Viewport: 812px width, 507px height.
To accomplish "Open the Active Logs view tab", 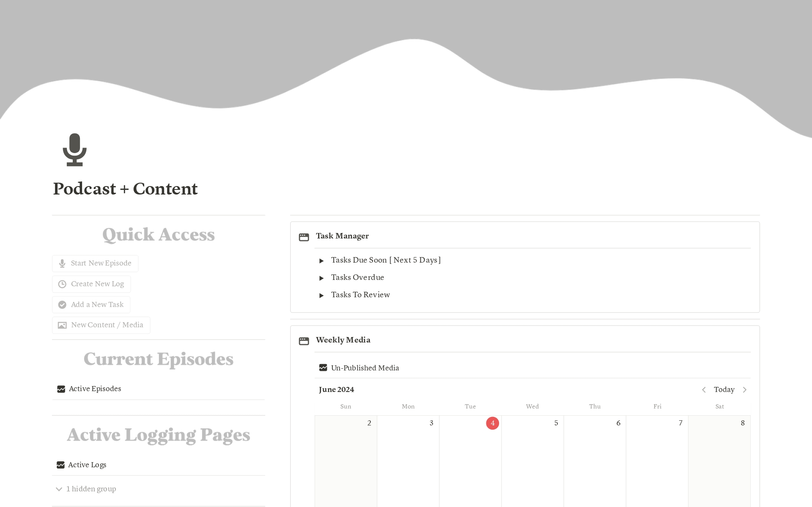I will point(87,465).
